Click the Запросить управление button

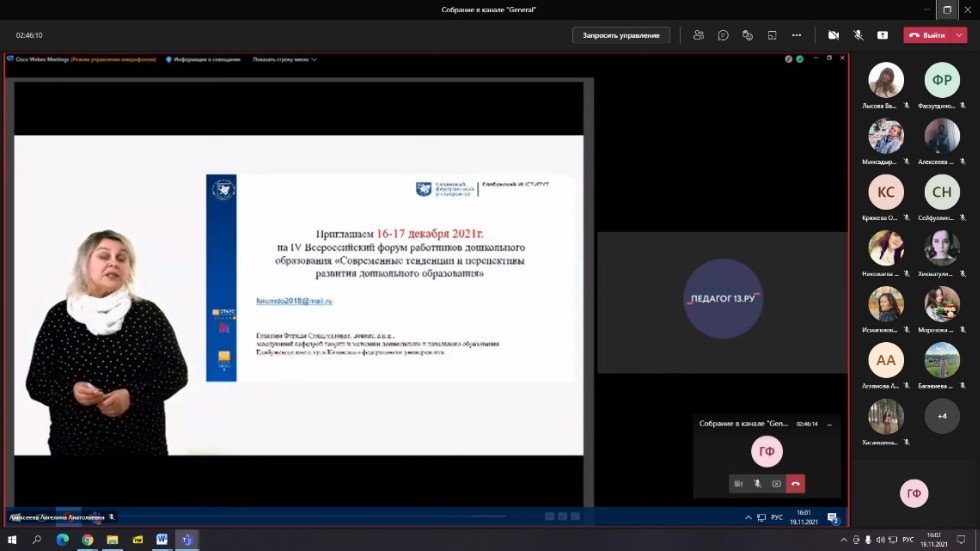pyautogui.click(x=620, y=35)
